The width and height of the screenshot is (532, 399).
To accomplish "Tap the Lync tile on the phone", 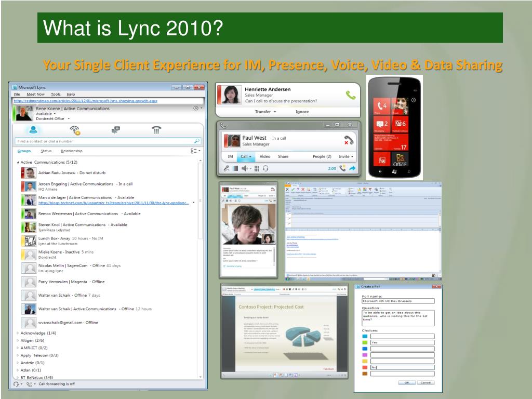I will (382, 159).
